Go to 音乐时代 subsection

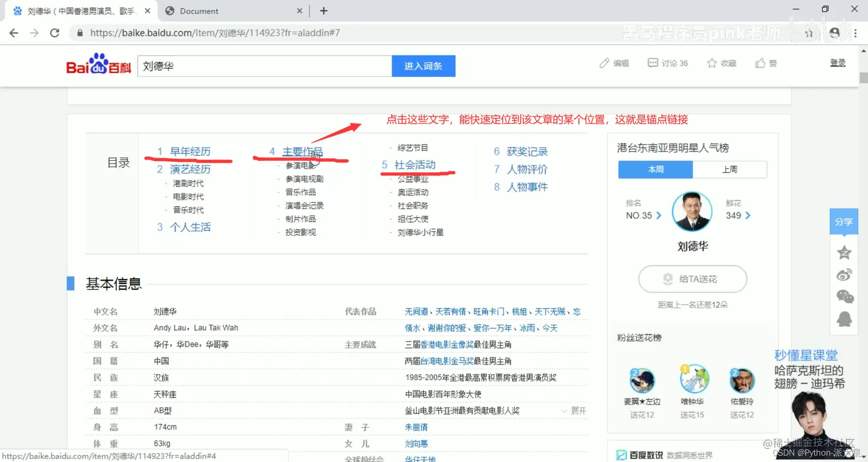tap(188, 210)
